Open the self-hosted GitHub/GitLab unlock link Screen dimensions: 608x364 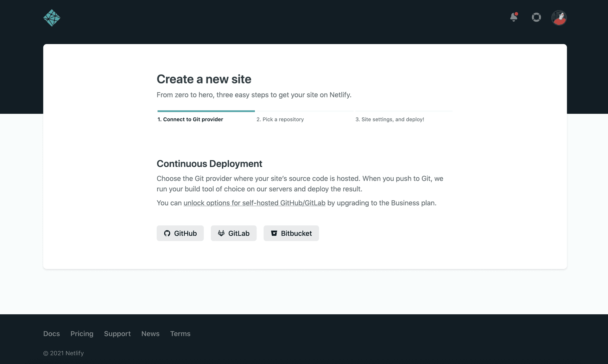[x=254, y=203]
